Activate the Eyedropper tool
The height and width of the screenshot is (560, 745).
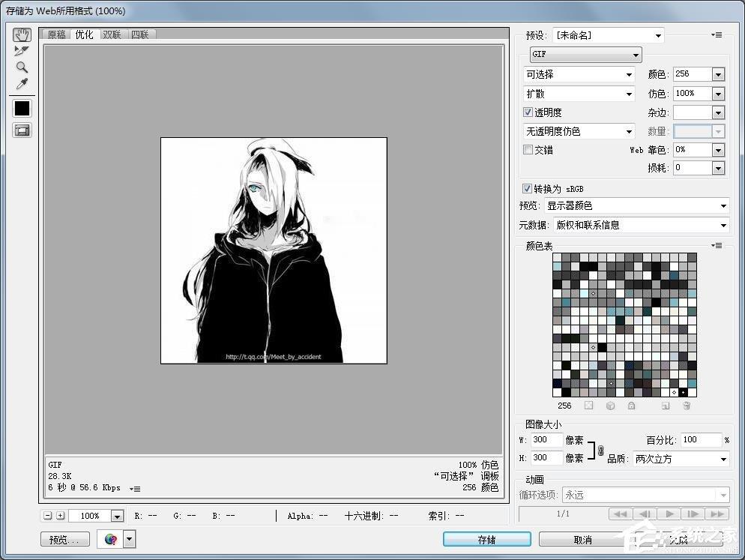click(x=22, y=84)
